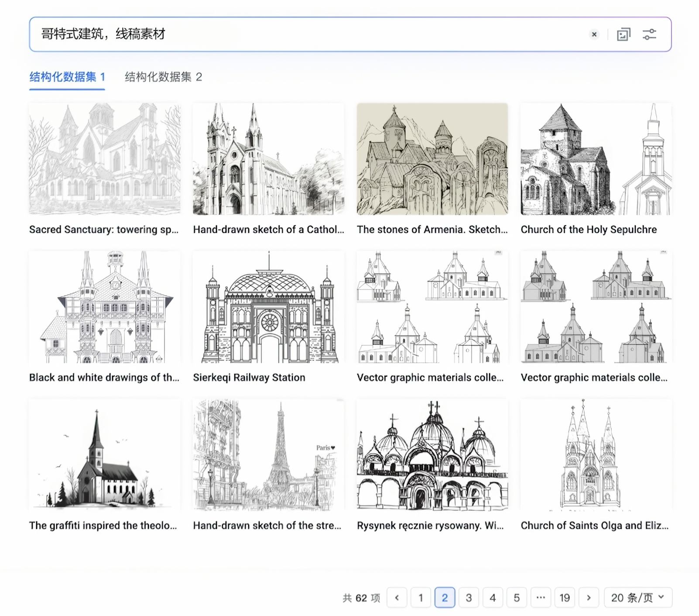
Task: Open the stones of Armenia sketch image
Action: (432, 159)
